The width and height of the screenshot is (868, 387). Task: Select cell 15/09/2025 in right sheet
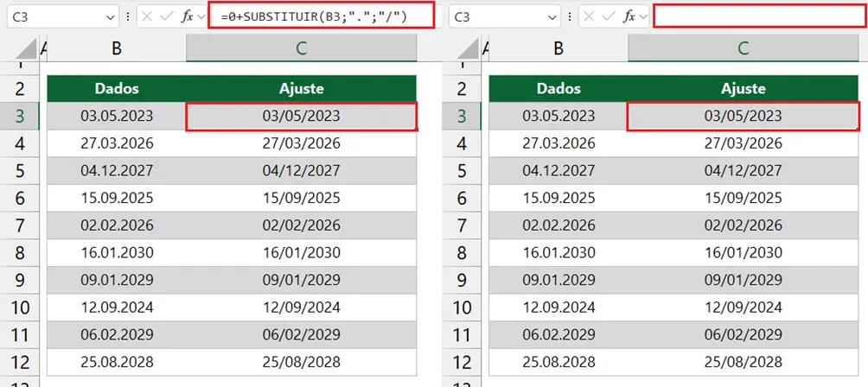(743, 198)
